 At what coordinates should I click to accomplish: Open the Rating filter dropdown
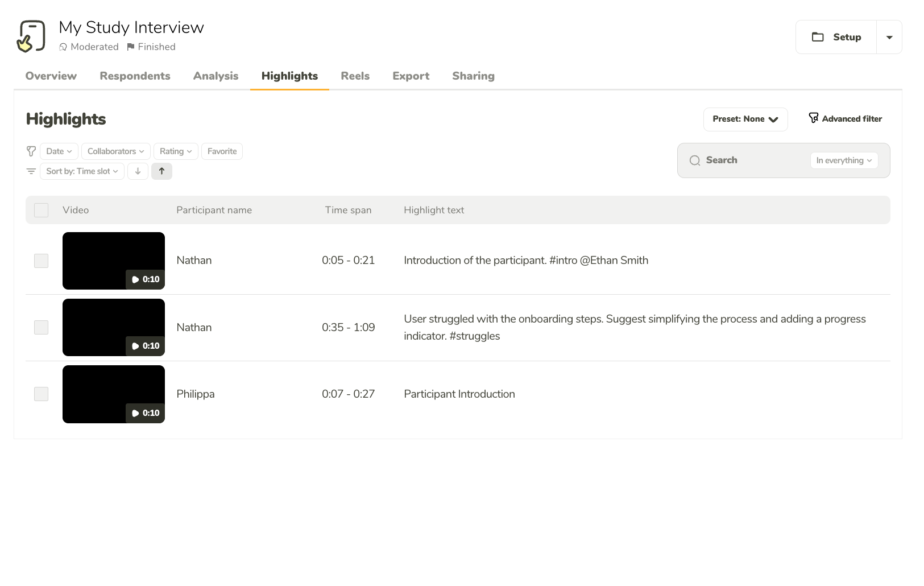click(176, 151)
